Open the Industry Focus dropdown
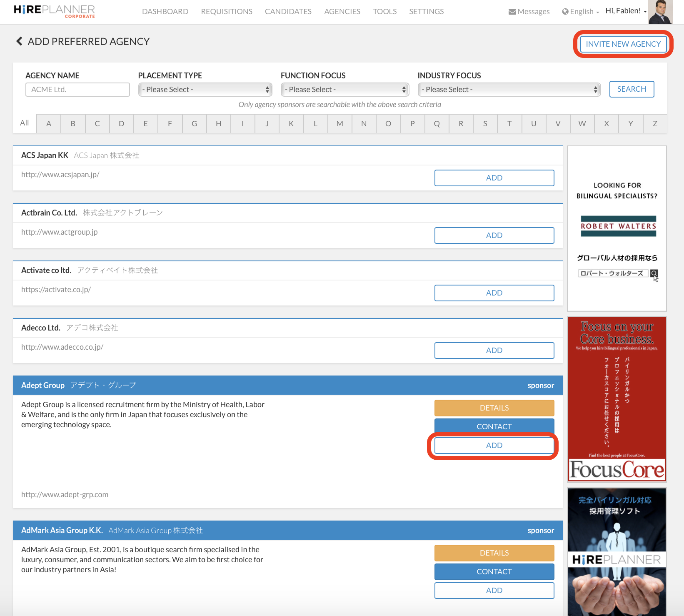684x616 pixels. pyautogui.click(x=509, y=90)
